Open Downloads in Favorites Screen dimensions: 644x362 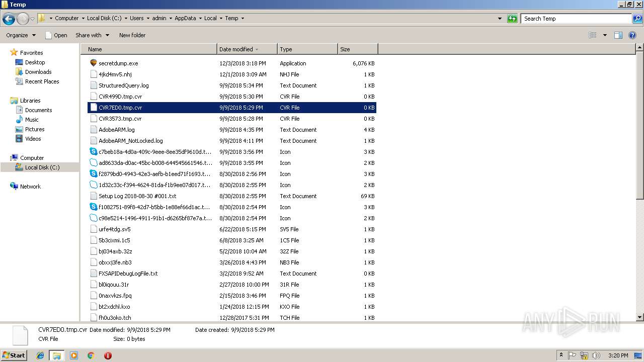[38, 72]
